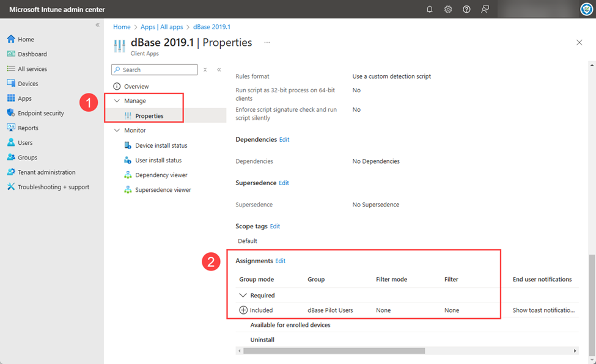Open the Home icon in the sidebar

point(11,38)
